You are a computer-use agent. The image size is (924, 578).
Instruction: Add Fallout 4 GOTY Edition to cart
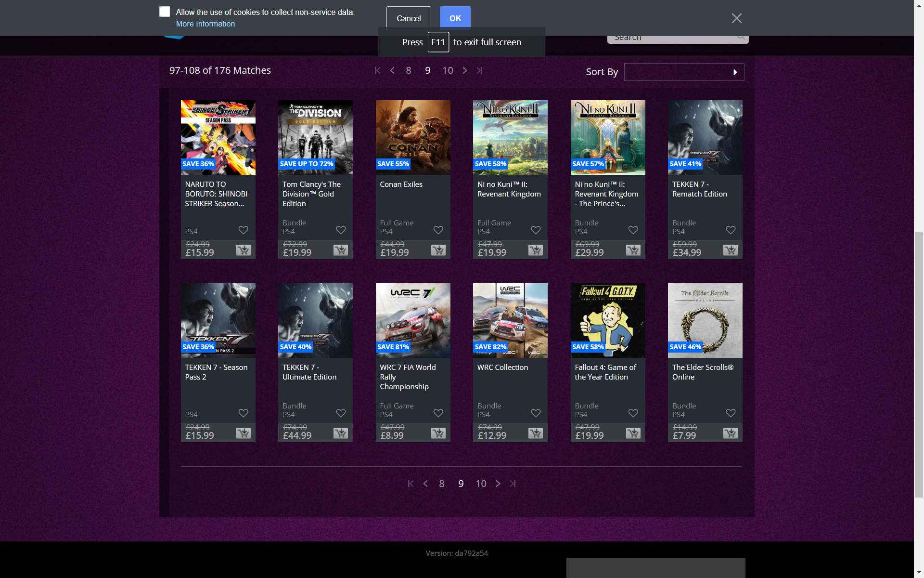633,433
